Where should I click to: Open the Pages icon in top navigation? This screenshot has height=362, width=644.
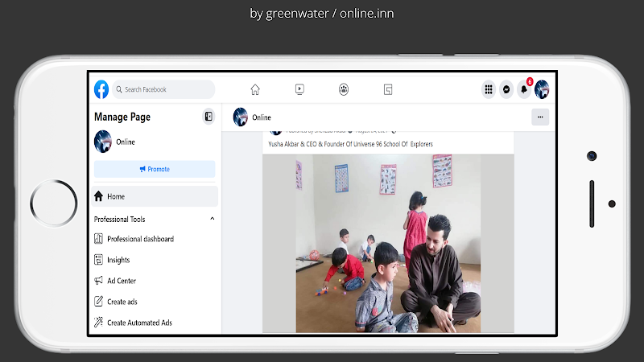(x=388, y=89)
